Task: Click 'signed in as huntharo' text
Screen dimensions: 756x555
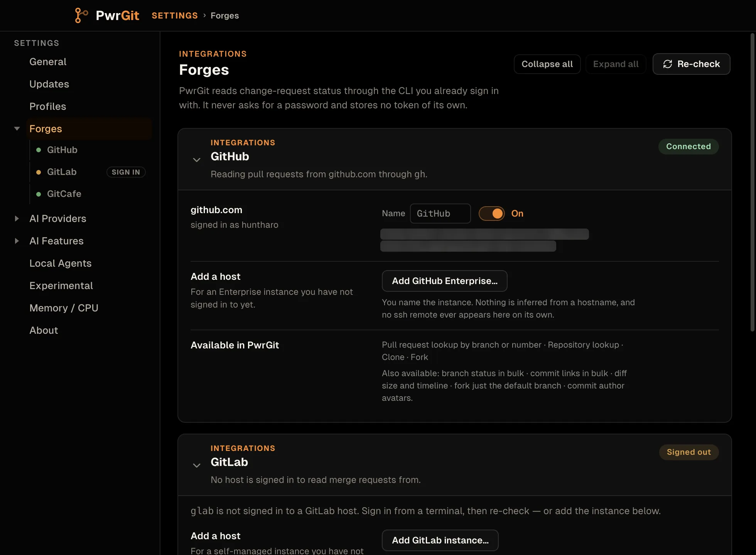Action: pyautogui.click(x=234, y=225)
